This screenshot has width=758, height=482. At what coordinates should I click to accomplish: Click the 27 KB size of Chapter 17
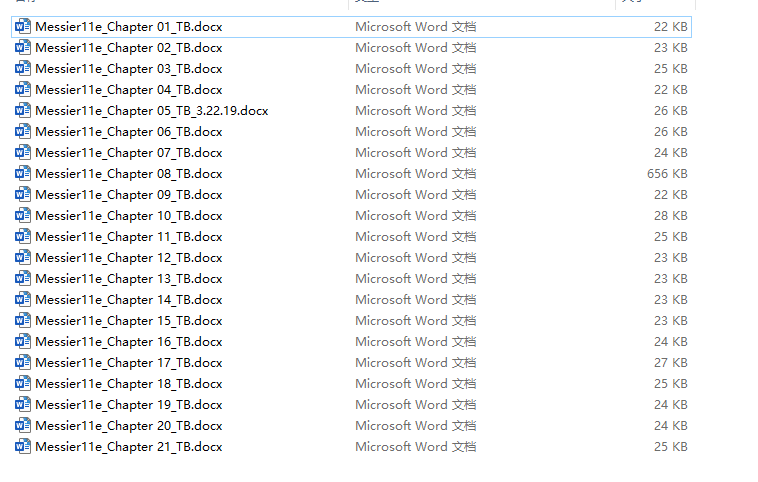[x=671, y=363]
